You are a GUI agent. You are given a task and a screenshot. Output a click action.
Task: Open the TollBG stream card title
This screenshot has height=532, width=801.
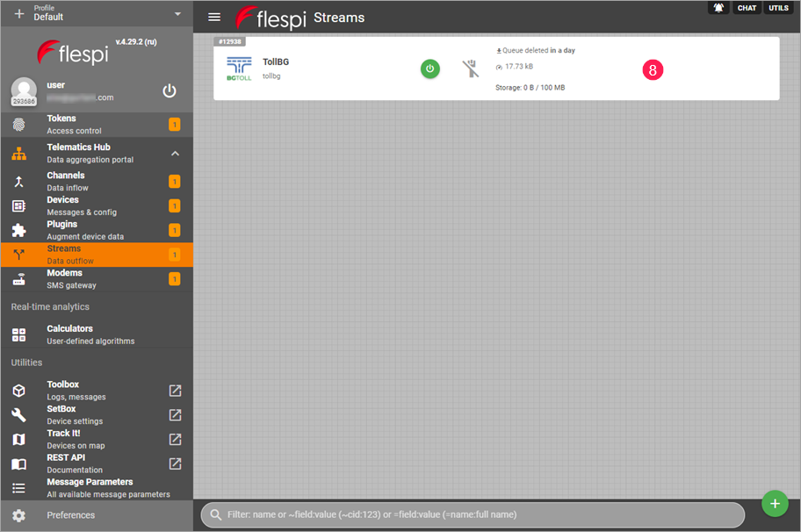[x=276, y=61]
